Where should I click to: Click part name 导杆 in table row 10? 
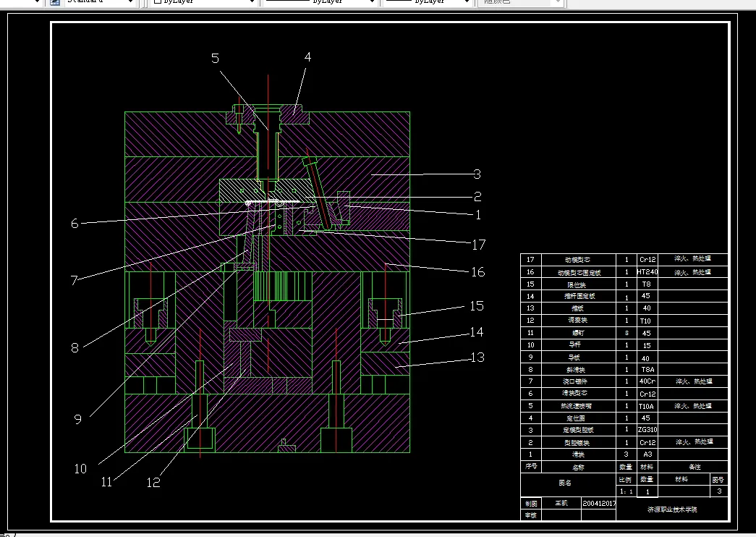tap(574, 345)
